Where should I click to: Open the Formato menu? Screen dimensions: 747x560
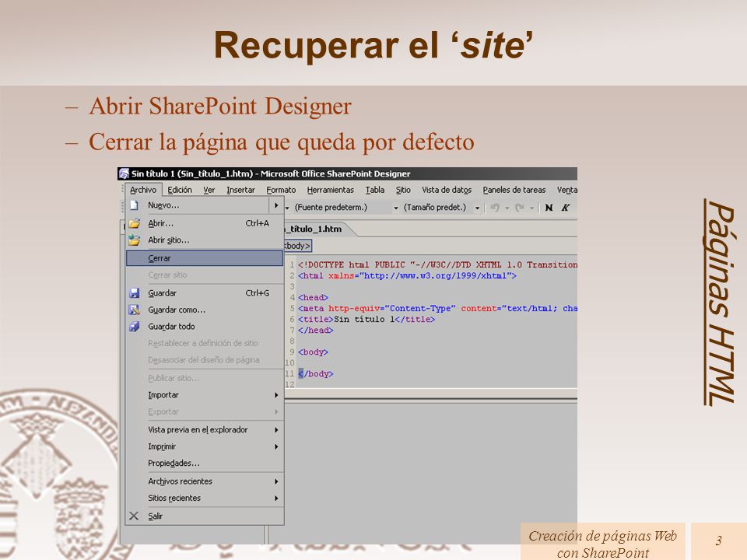(281, 190)
